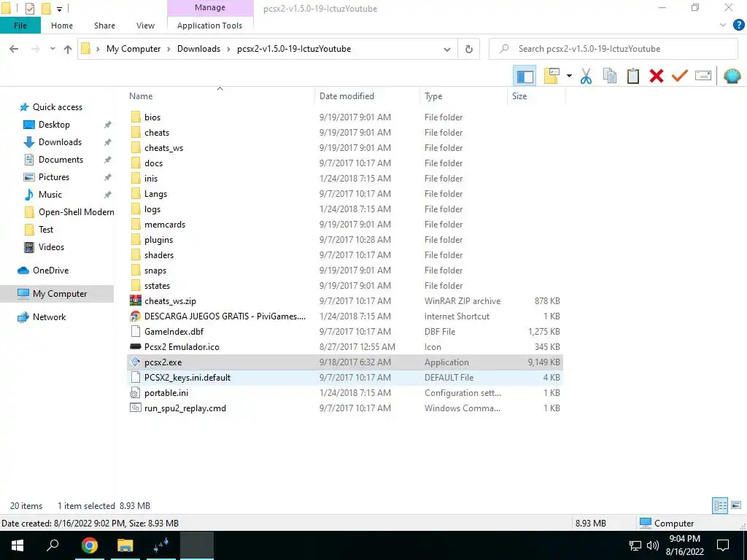Expand chevron after My Computer breadcrumb
Screen dimensions: 747x560
click(169, 49)
